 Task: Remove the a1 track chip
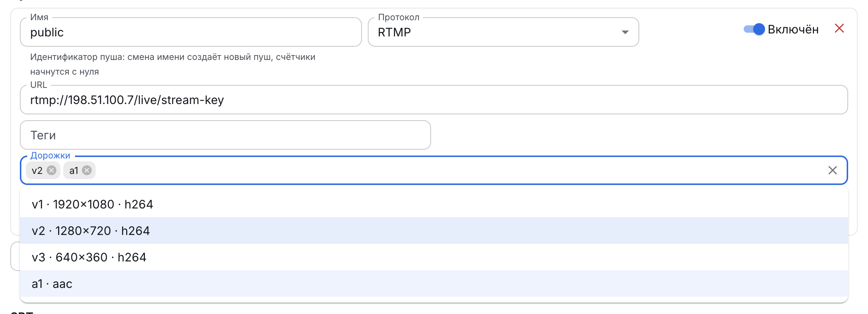click(x=87, y=170)
